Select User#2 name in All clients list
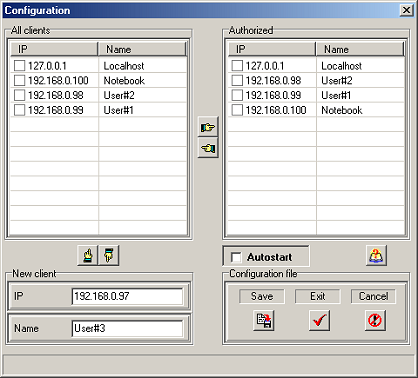418x378 pixels. click(119, 95)
